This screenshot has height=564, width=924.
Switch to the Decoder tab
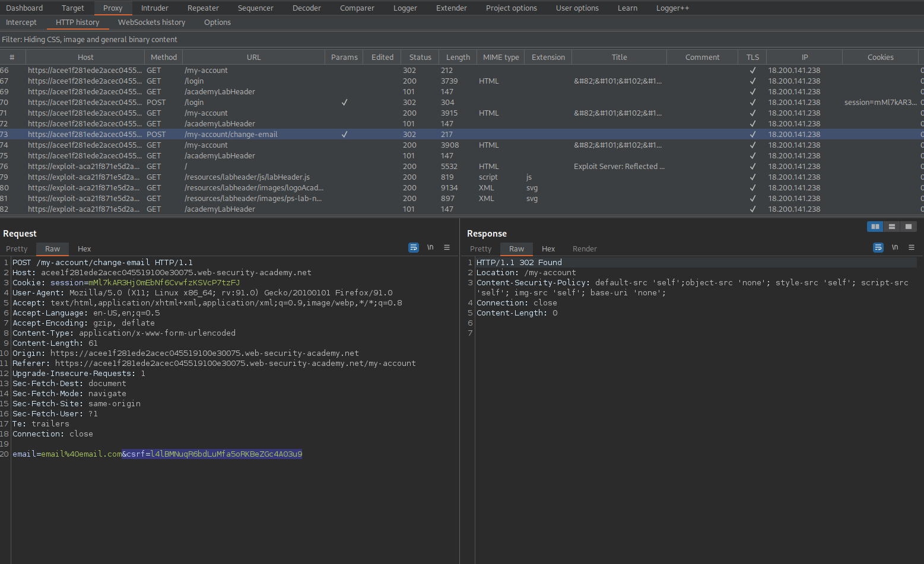(x=307, y=8)
